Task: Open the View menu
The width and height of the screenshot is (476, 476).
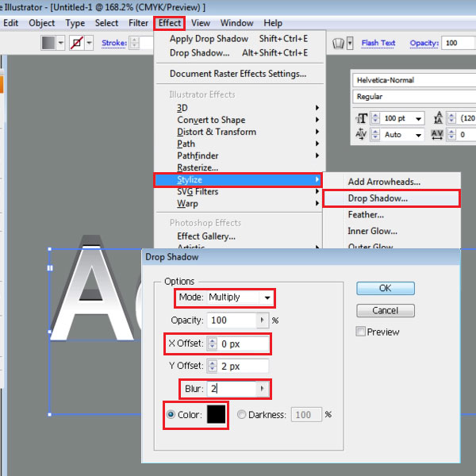Action: click(201, 23)
